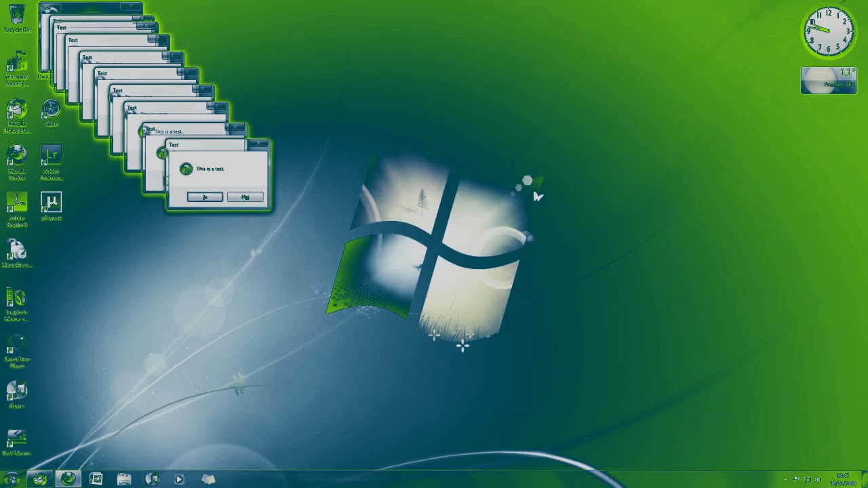868x488 pixels.
Task: Open iTunes desktop shortcut
Action: click(x=17, y=394)
